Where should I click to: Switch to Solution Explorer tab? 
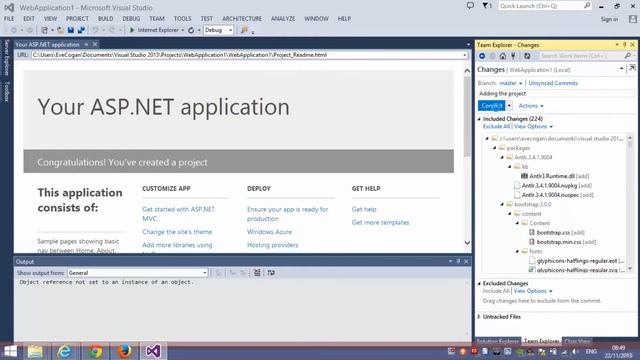[498, 341]
